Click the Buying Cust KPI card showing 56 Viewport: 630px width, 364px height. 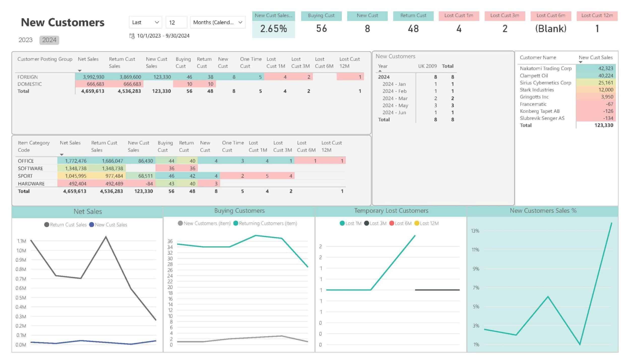tap(322, 24)
